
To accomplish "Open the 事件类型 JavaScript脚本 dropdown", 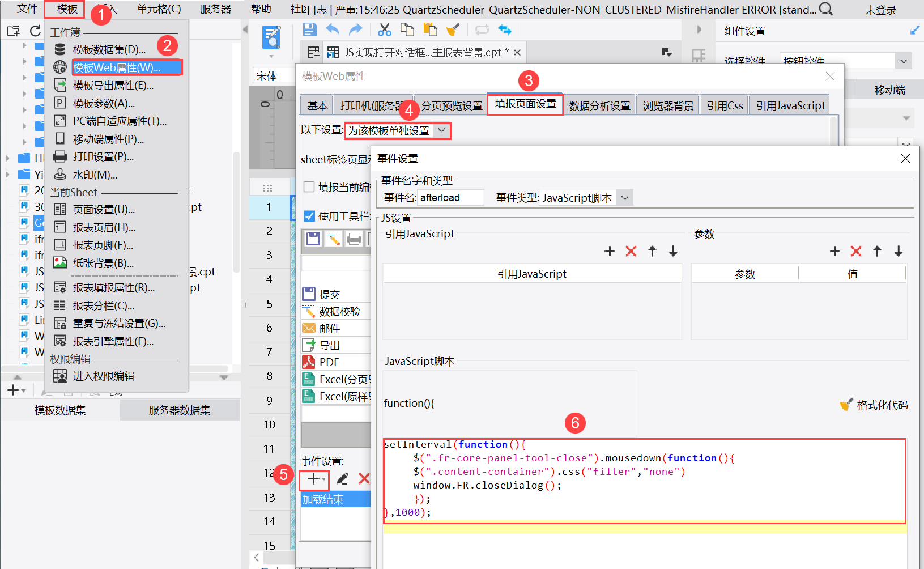I will pos(624,198).
